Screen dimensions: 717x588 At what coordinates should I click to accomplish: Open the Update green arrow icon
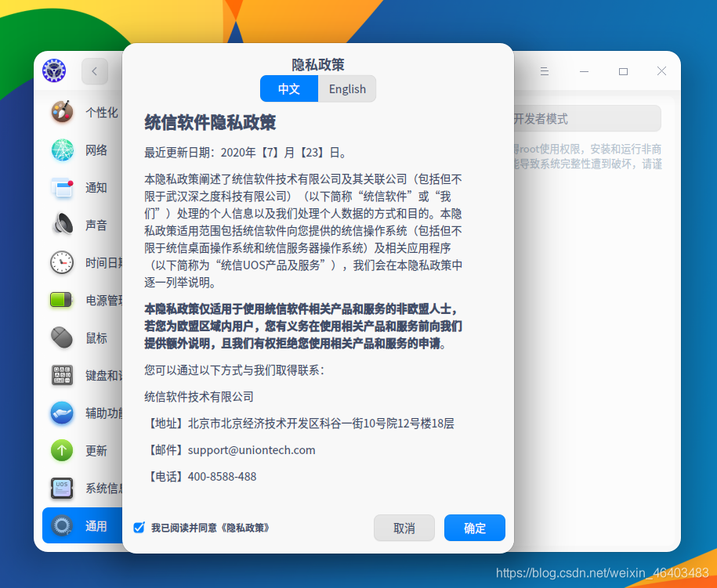[x=62, y=450]
